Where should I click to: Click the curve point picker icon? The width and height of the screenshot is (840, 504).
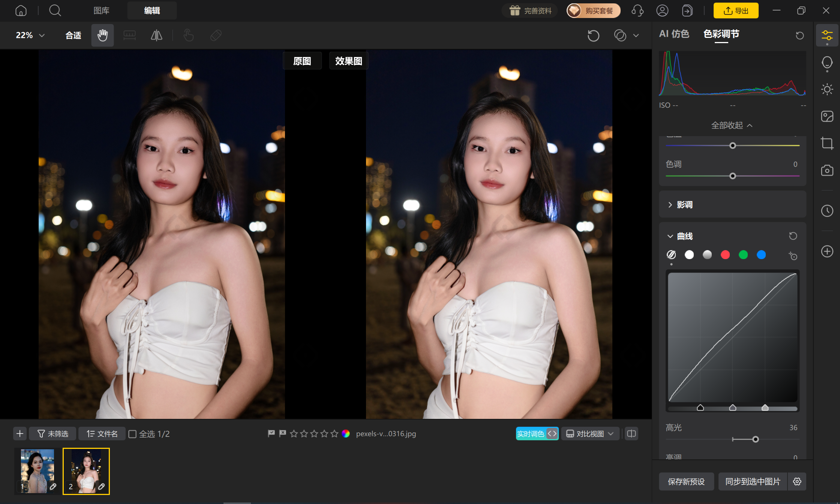point(793,255)
